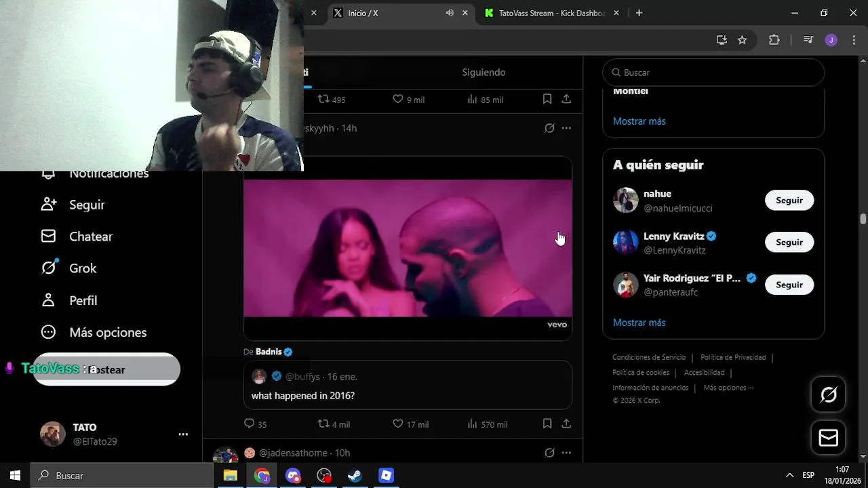Image resolution: width=868 pixels, height=488 pixels.
Task: Open @jadensathome profile name
Action: pyautogui.click(x=293, y=453)
